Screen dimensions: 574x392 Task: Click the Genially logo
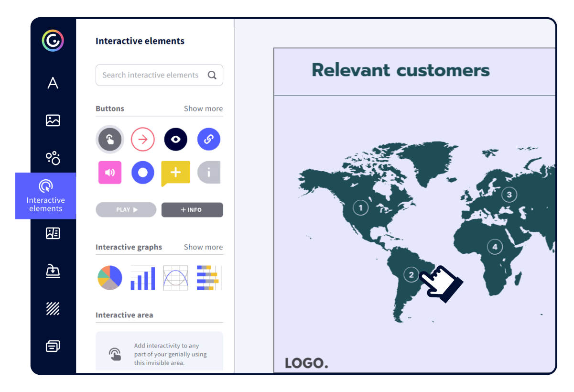click(53, 40)
